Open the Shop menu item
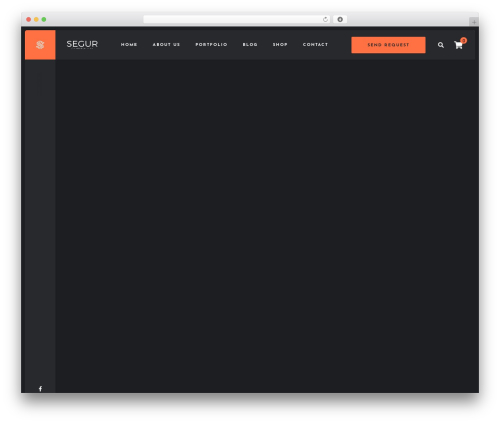 point(280,44)
